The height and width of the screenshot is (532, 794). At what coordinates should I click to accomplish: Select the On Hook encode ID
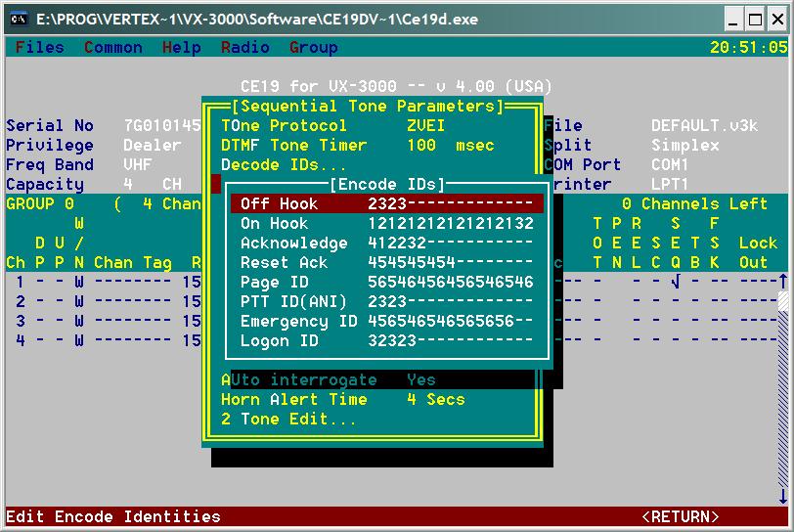pyautogui.click(x=387, y=223)
